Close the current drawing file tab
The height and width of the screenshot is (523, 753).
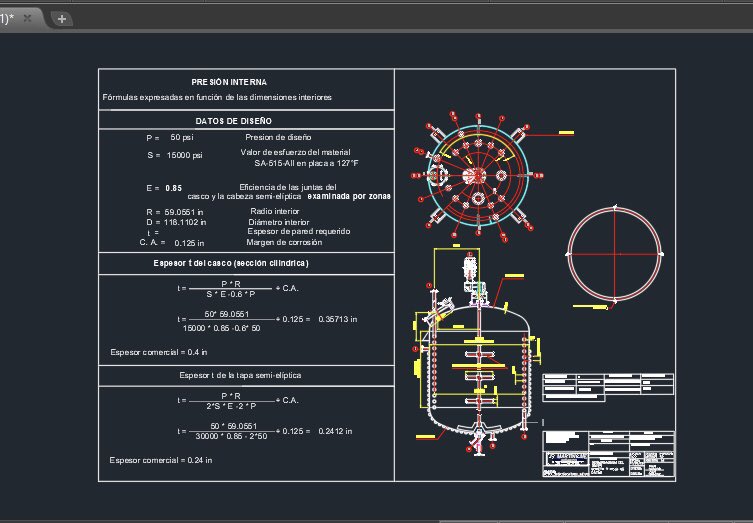coord(28,18)
